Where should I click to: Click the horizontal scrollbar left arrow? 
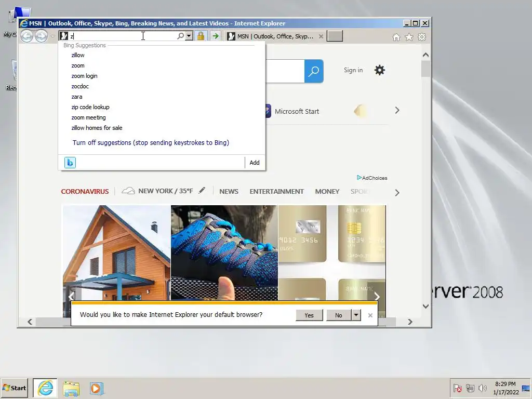[x=30, y=322]
